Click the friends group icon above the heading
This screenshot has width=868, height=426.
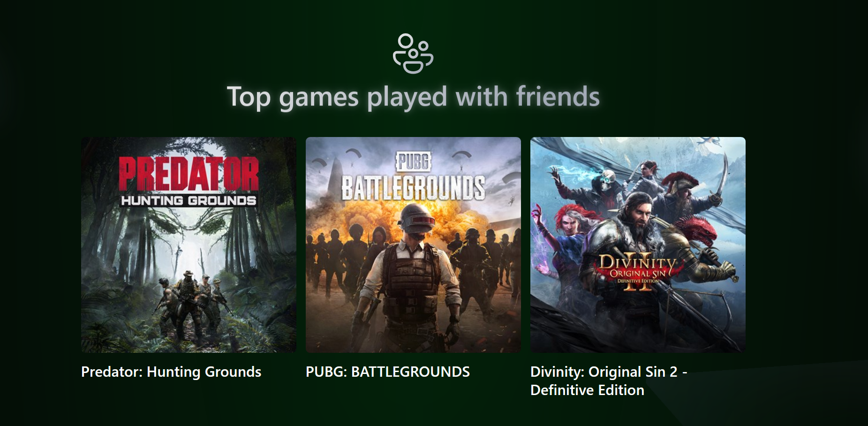pyautogui.click(x=413, y=53)
